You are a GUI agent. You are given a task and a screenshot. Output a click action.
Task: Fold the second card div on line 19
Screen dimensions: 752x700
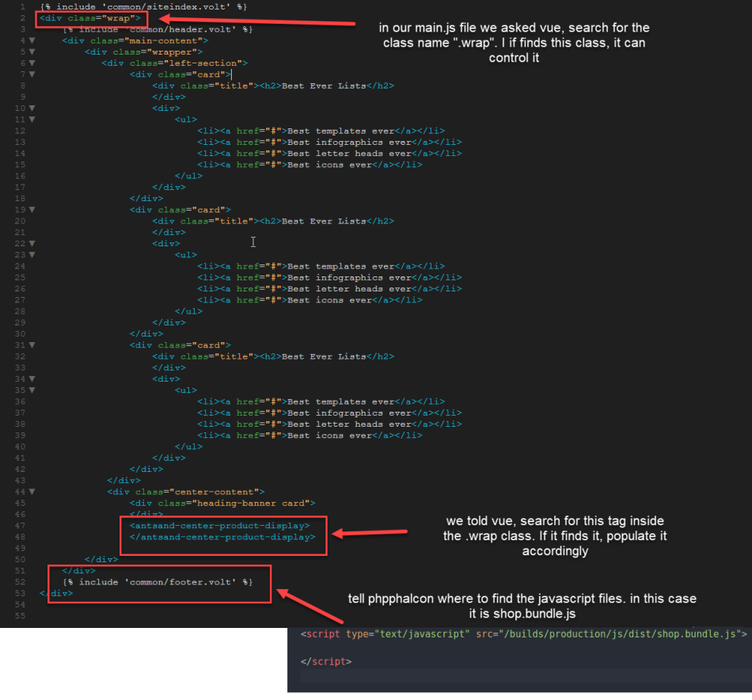[x=32, y=210]
